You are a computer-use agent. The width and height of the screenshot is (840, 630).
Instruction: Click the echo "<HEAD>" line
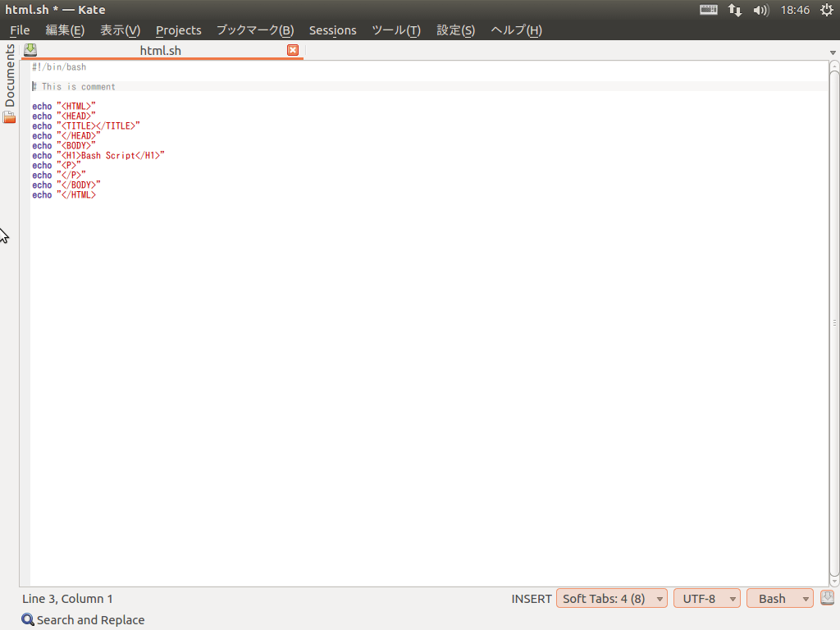click(64, 116)
